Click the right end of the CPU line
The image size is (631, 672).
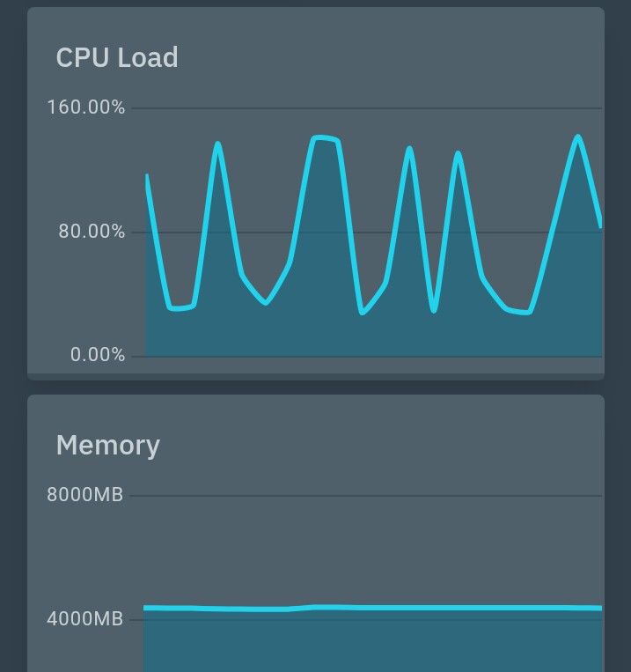[x=601, y=226]
